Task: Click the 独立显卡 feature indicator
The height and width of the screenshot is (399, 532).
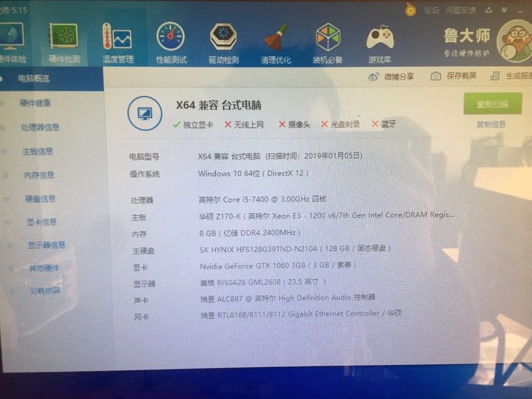Action: [193, 125]
